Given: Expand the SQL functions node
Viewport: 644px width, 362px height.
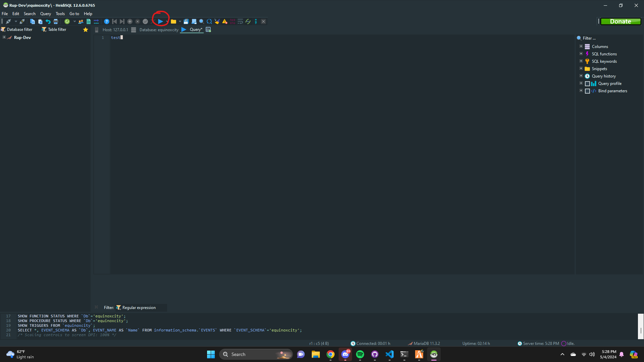Looking at the screenshot, I should point(581,53).
